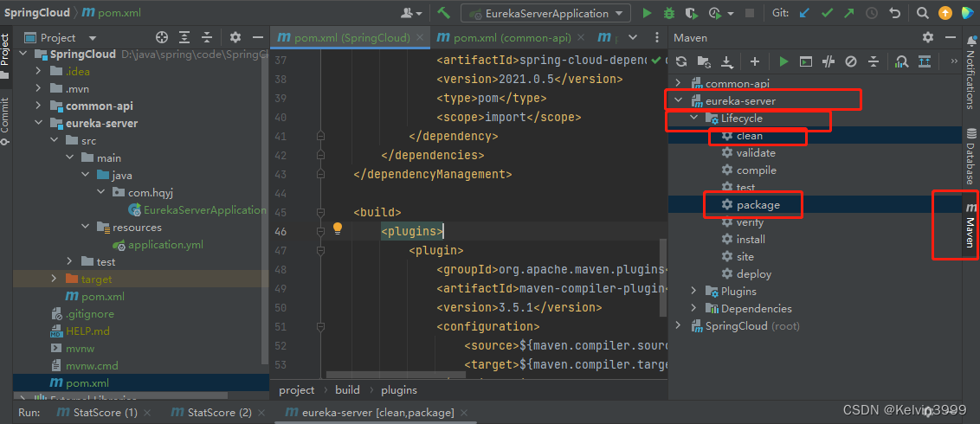Screen dimensions: 980x424
Task: Toggle the Database side tool tab
Action: click(970, 157)
